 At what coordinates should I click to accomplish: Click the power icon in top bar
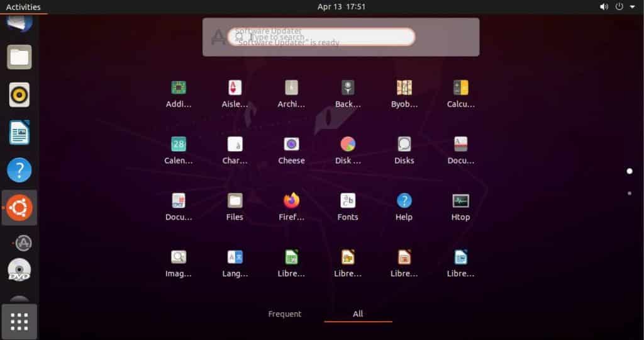tap(619, 6)
